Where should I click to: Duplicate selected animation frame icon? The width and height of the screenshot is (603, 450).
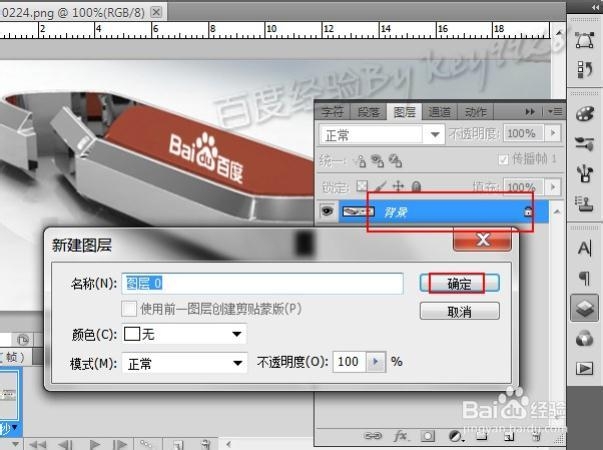point(178,445)
